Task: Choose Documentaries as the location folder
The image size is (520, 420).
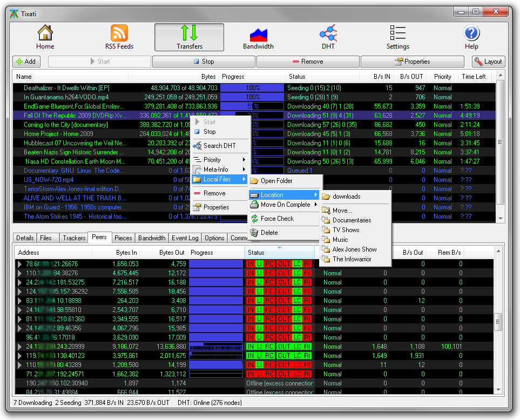Action: click(352, 220)
